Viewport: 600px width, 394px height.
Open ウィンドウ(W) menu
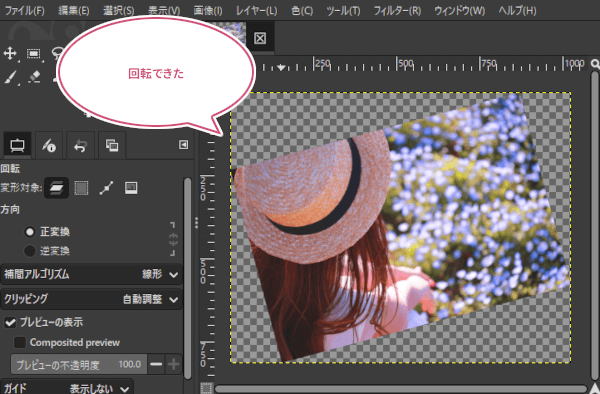pos(459,10)
